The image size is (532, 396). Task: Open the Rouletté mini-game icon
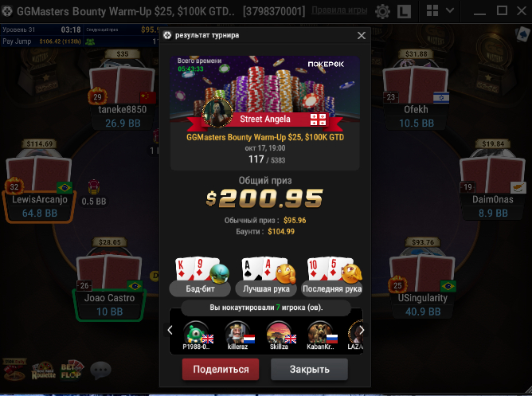click(44, 371)
